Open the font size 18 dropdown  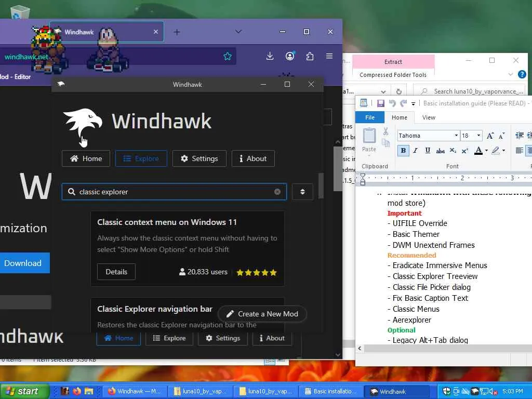tap(478, 136)
